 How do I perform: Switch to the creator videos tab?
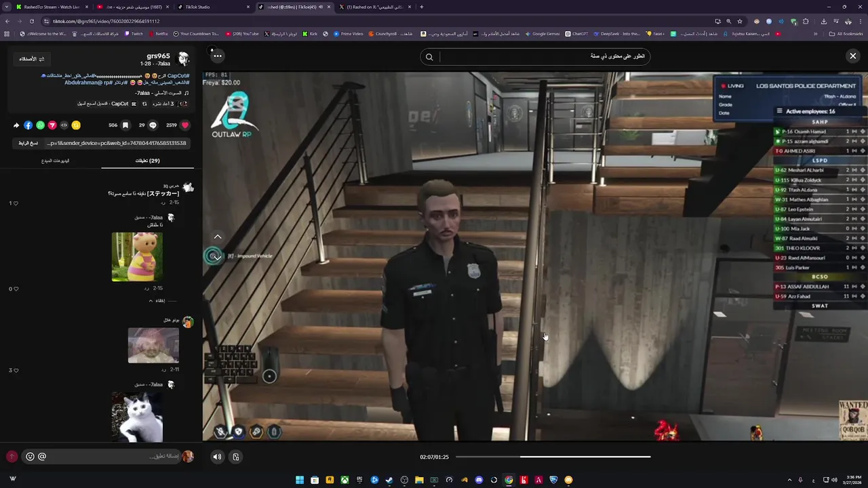55,161
